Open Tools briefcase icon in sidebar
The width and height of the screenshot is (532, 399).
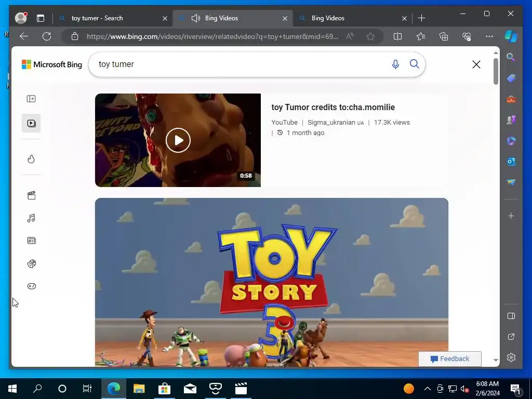(x=511, y=99)
